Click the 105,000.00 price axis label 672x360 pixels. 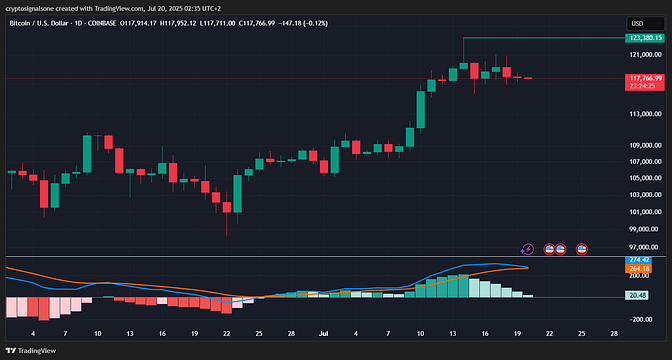click(x=644, y=178)
